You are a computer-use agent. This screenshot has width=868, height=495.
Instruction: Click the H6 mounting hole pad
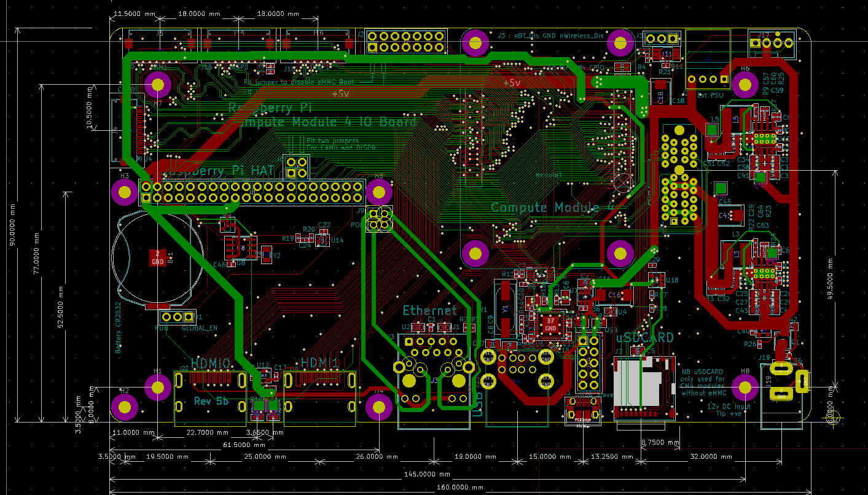[745, 84]
